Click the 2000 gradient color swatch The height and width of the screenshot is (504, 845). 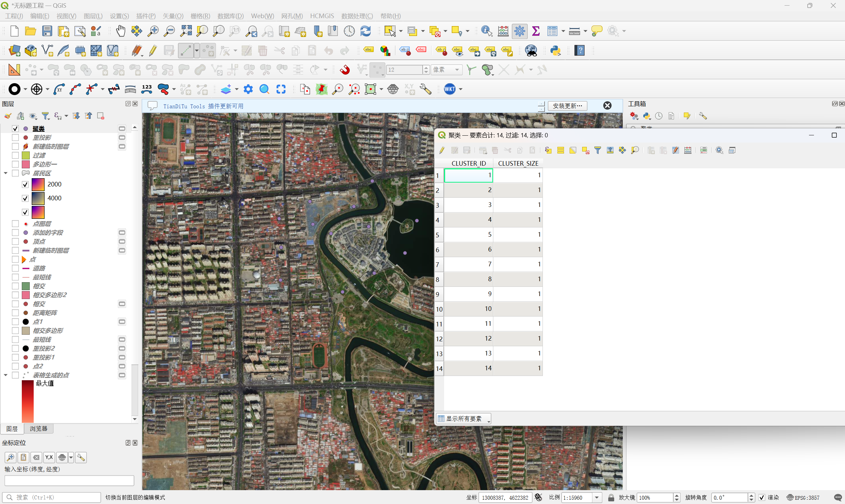[x=38, y=185]
